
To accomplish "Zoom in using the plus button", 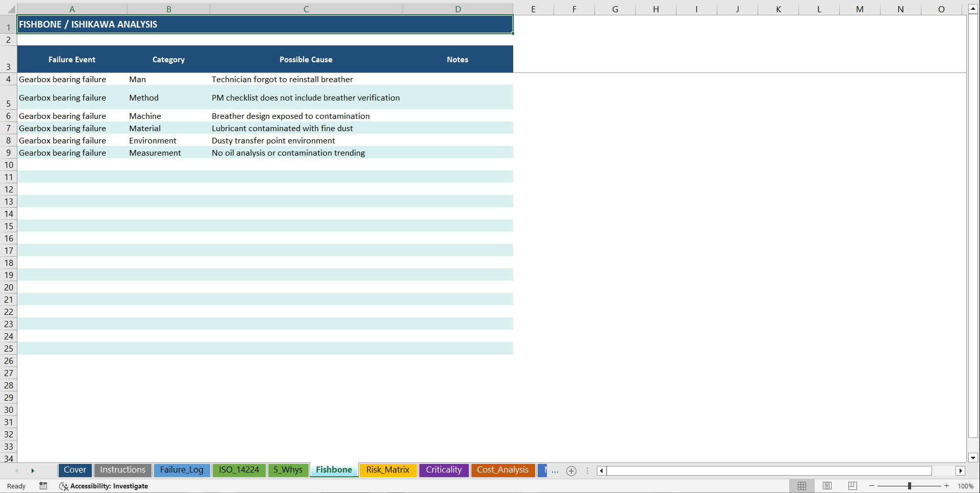I will [947, 486].
